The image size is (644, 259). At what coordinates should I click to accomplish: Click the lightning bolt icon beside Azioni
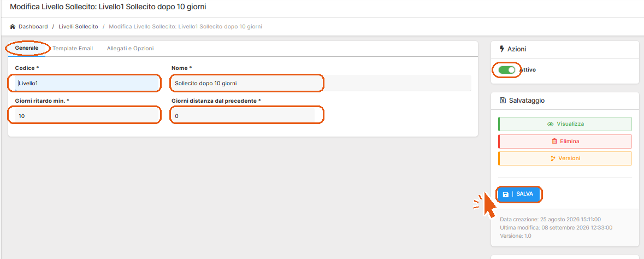tap(501, 49)
